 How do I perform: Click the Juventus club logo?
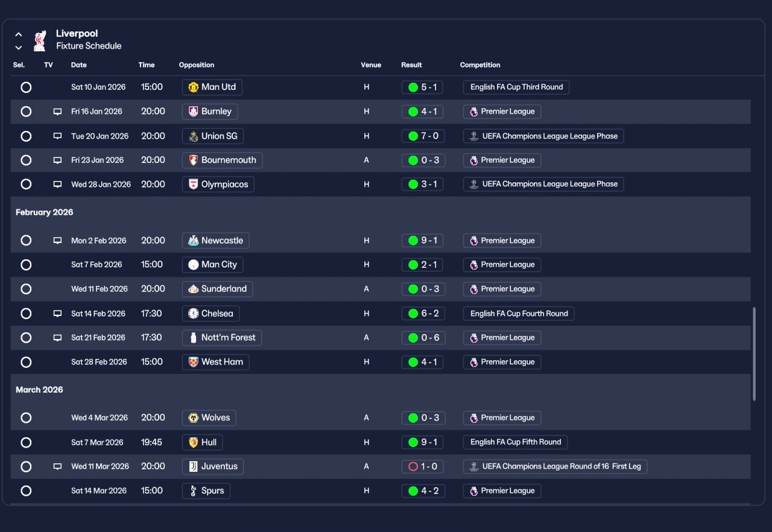(x=193, y=466)
